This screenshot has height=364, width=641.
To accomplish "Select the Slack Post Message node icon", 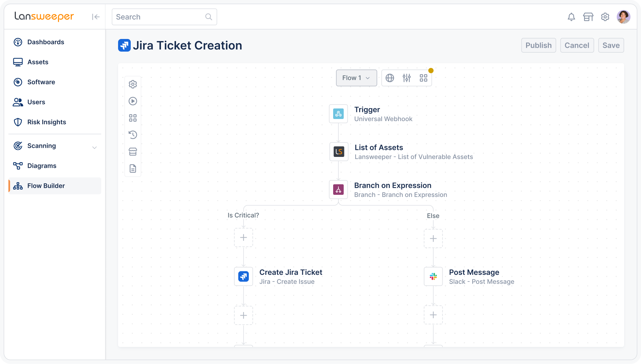I will click(x=433, y=277).
